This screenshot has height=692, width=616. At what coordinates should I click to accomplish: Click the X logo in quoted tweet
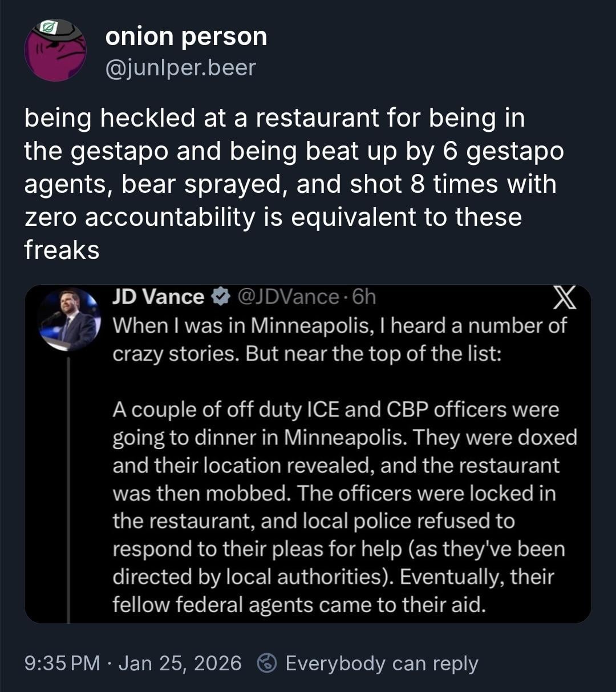click(x=565, y=299)
